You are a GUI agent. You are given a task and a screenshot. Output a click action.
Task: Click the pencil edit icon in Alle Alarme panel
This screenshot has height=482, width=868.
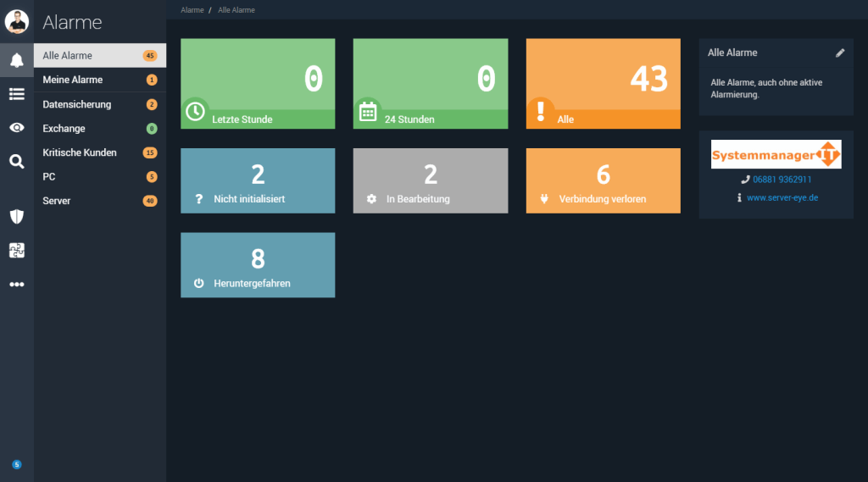coord(840,53)
